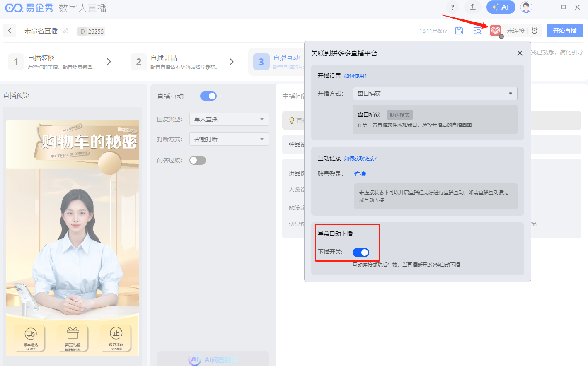This screenshot has height=366, width=588.
Task: Click the 18:11已保存 status text
Action: coord(433,31)
